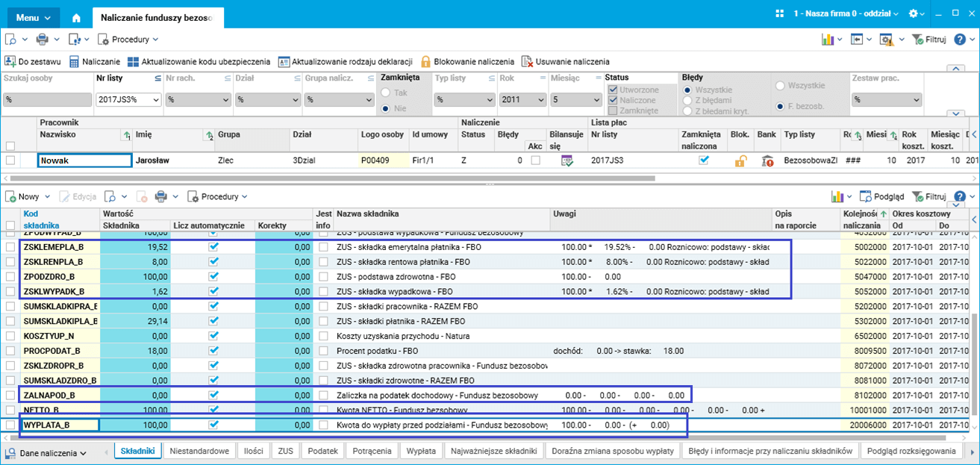This screenshot has width=980, height=465.
Task: Click the Bilansuje się icon in Nowak row
Action: pyautogui.click(x=567, y=160)
